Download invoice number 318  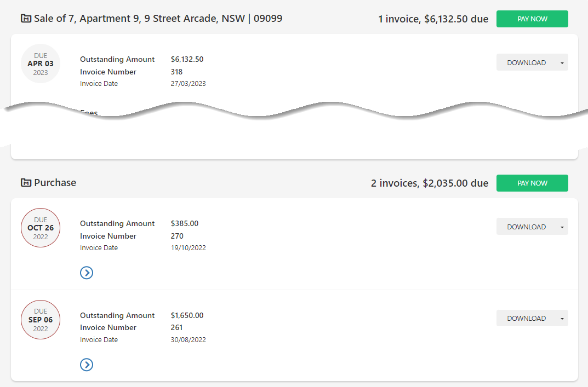point(526,62)
